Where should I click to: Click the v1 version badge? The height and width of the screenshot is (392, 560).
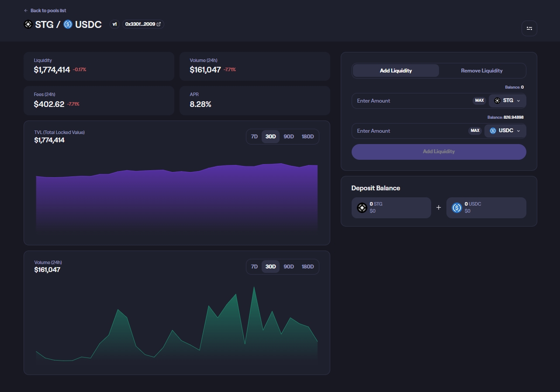(114, 24)
